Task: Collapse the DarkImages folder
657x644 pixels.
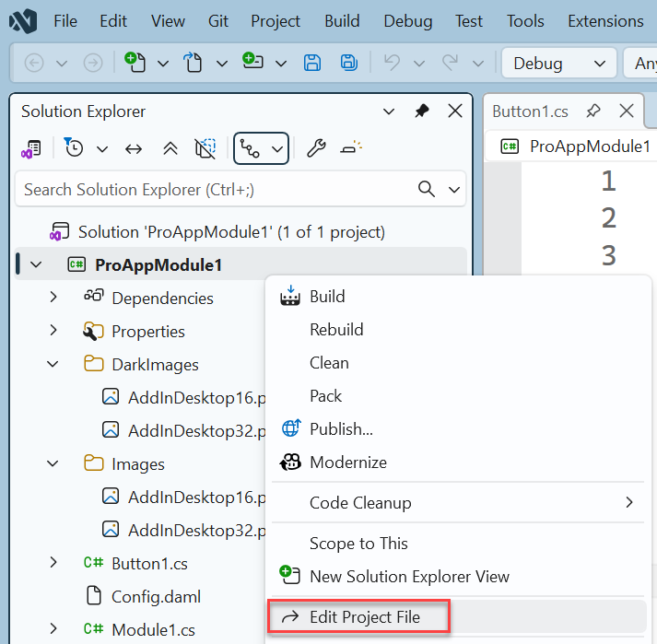Action: pos(53,364)
